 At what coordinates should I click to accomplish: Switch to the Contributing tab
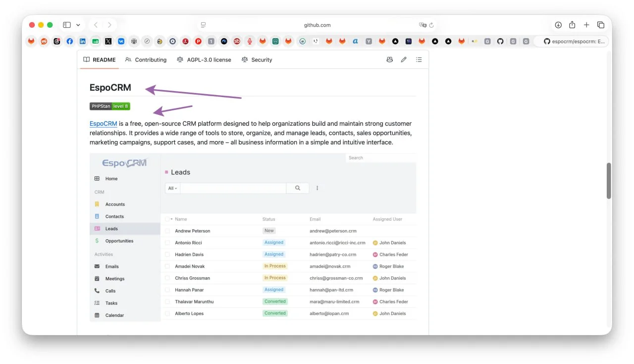point(146,59)
